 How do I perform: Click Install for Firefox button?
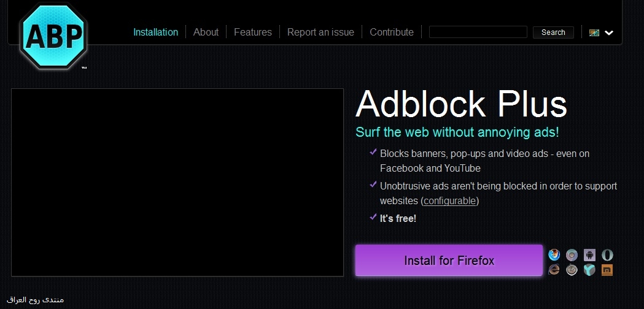(x=449, y=261)
